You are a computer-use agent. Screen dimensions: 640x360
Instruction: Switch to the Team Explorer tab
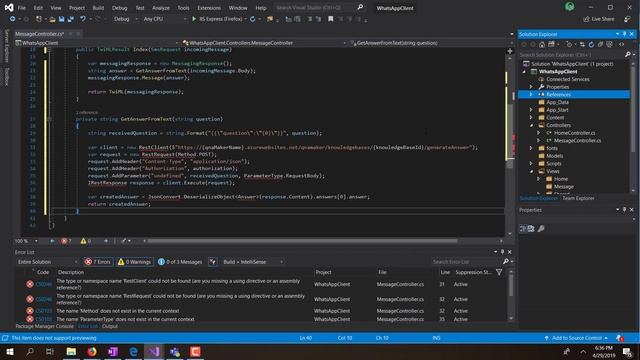coord(578,198)
